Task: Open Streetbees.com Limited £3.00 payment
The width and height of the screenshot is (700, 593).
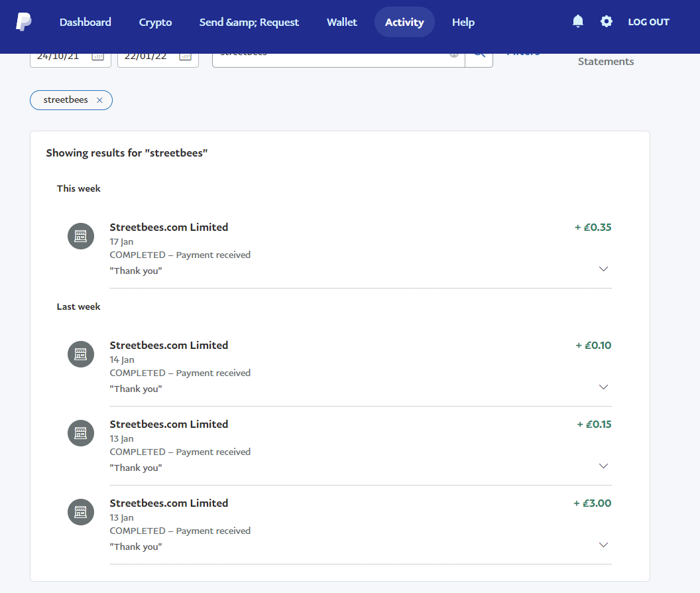Action: 169,503
